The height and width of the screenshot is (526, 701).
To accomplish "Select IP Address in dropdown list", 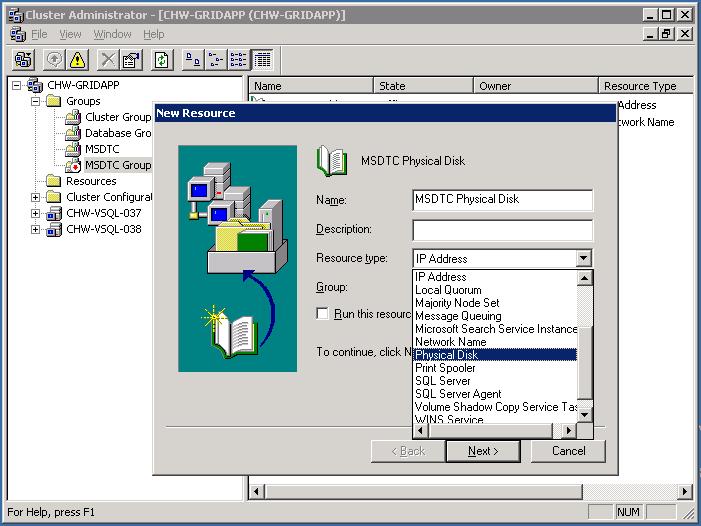I will click(495, 277).
